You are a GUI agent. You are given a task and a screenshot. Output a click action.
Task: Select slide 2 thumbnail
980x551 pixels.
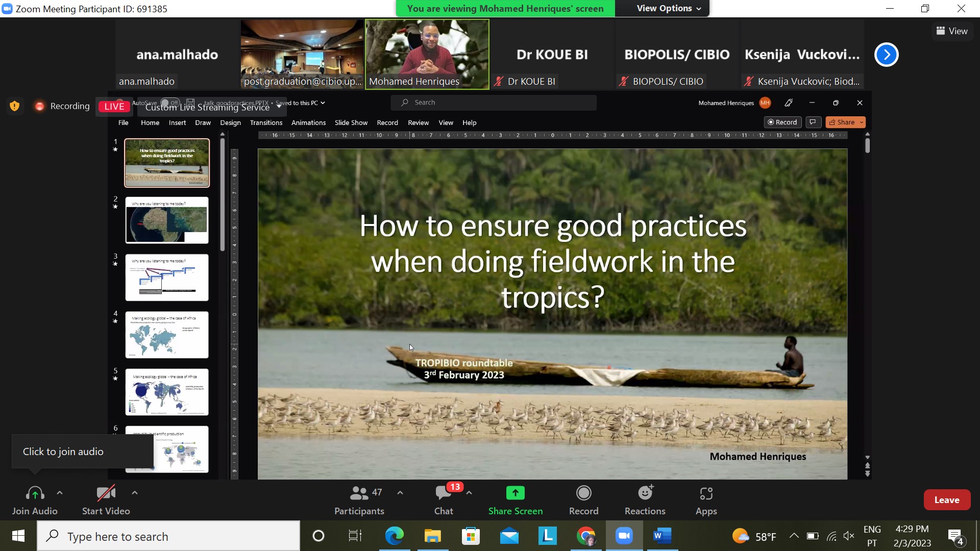pyautogui.click(x=167, y=220)
